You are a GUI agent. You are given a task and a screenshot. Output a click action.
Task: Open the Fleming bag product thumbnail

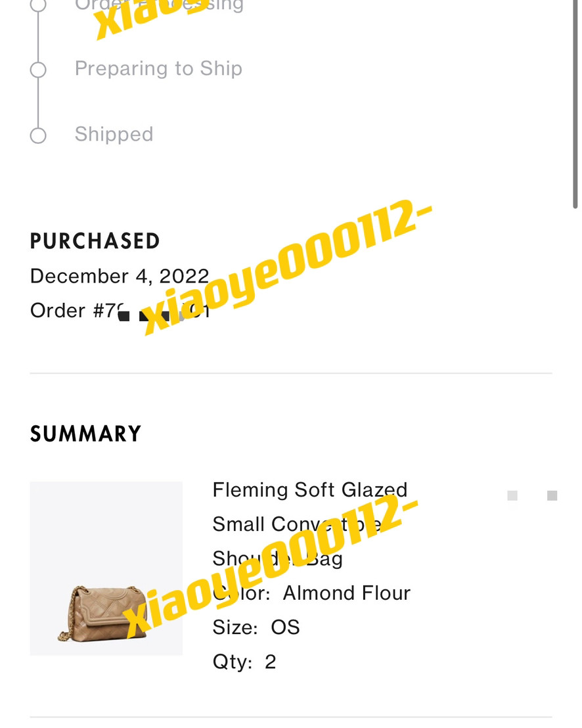pos(106,568)
